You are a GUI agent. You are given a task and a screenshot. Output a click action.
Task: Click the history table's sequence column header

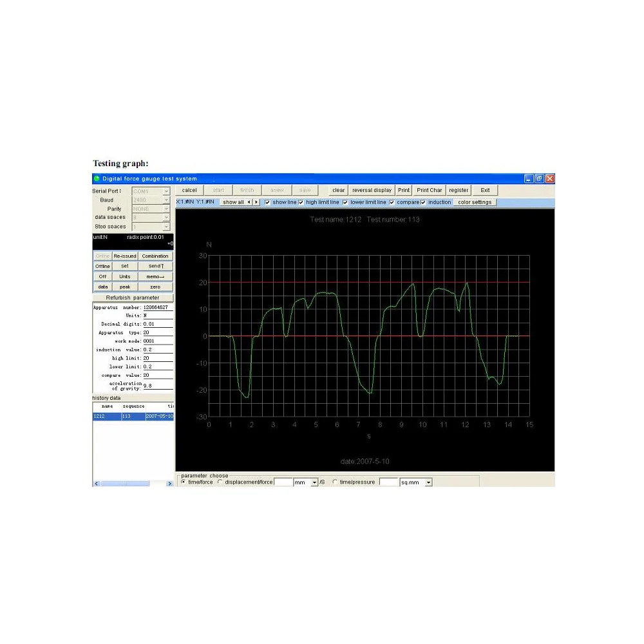coord(133,406)
